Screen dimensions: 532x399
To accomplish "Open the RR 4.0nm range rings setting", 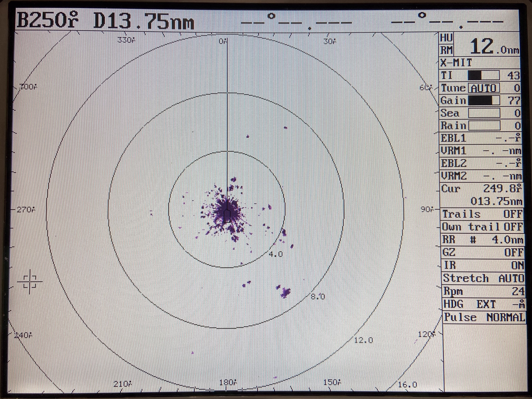I will click(483, 240).
